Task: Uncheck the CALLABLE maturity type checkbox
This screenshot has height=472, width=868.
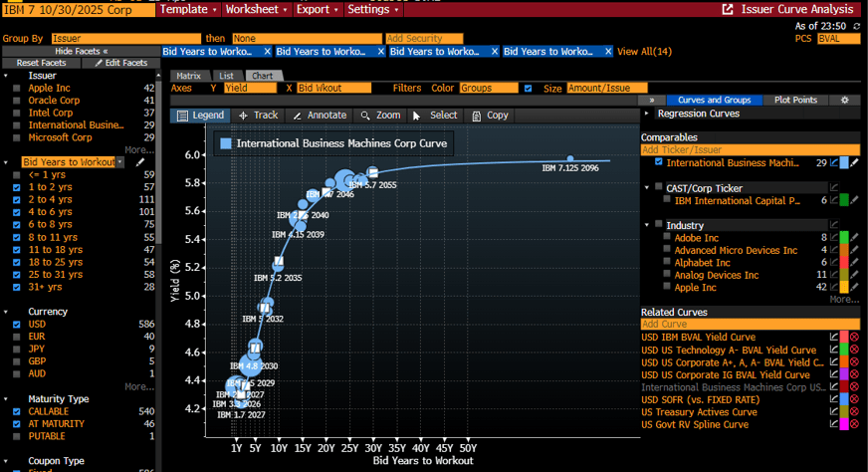Action: pos(17,411)
